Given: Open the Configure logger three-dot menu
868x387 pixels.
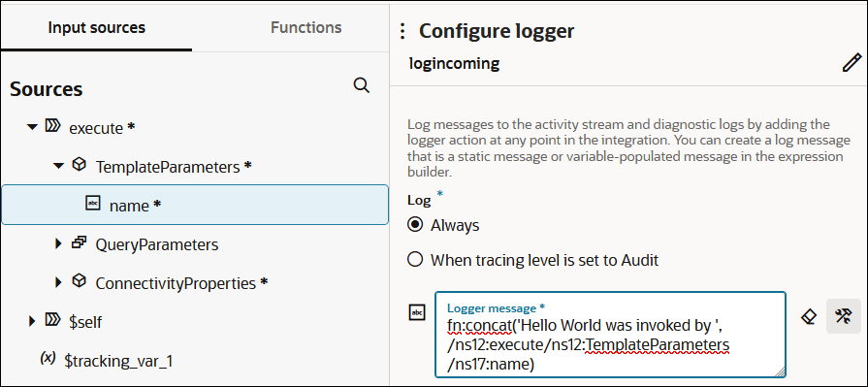Looking at the screenshot, I should [x=402, y=32].
